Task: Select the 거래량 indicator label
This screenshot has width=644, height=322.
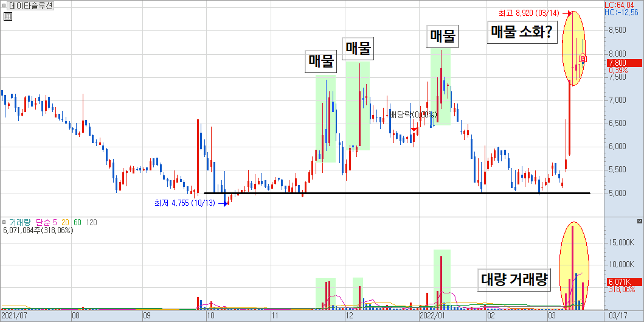Action: click(x=19, y=223)
